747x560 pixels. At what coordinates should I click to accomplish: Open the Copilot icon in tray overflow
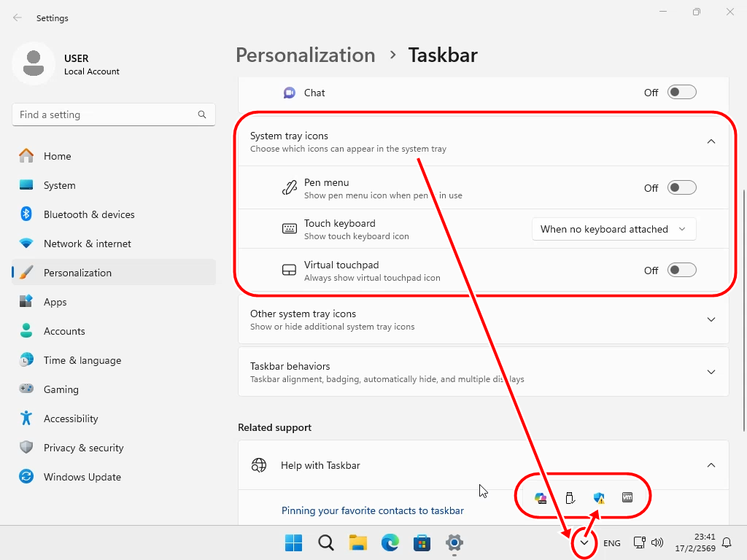point(541,498)
